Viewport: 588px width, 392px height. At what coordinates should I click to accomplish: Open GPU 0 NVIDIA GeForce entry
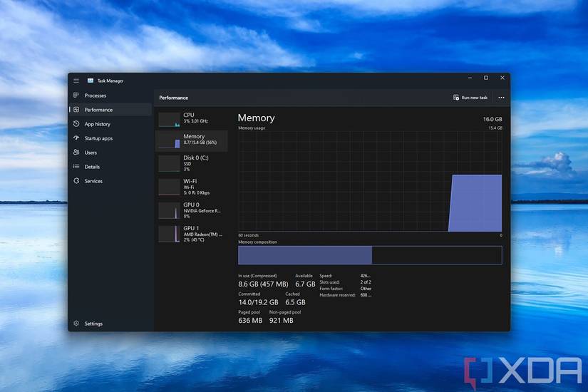tap(191, 211)
